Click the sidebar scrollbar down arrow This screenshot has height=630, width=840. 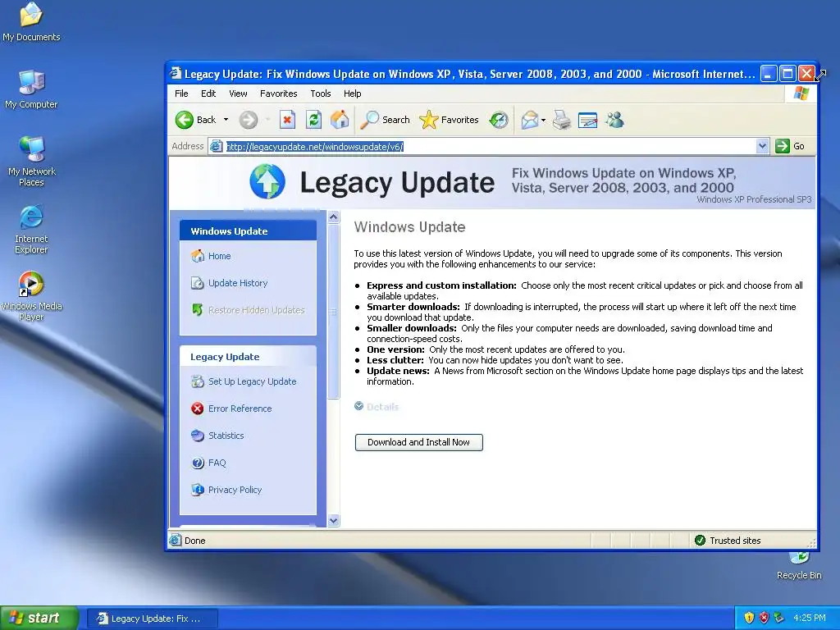(334, 520)
